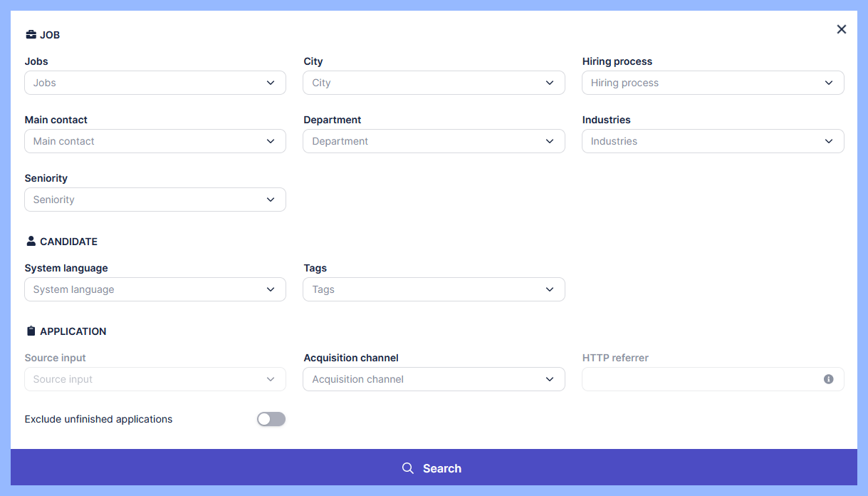The height and width of the screenshot is (496, 868).
Task: Click the Exclude unfinished applications label
Action: (98, 419)
